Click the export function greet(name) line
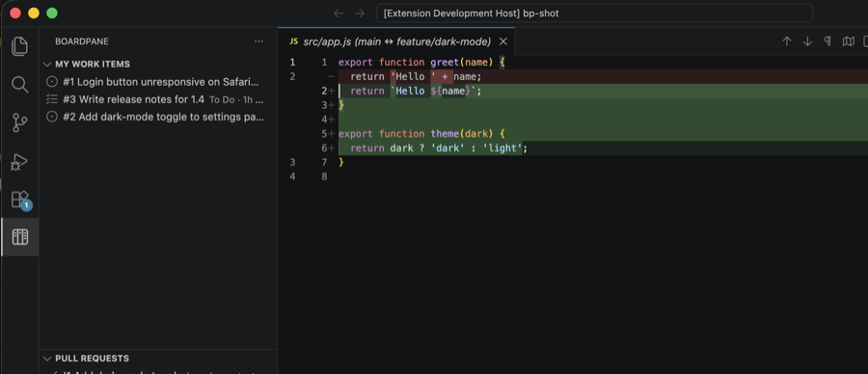Screen dimensions: 868x374 pos(421,63)
